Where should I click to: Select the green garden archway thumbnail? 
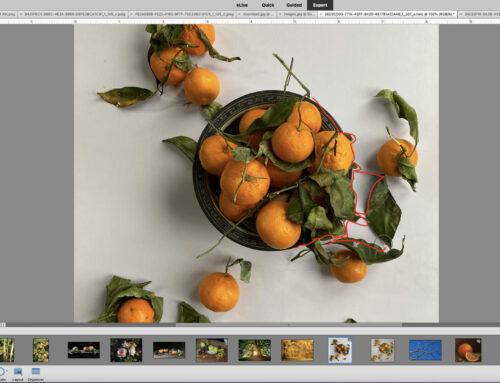[x=254, y=350]
